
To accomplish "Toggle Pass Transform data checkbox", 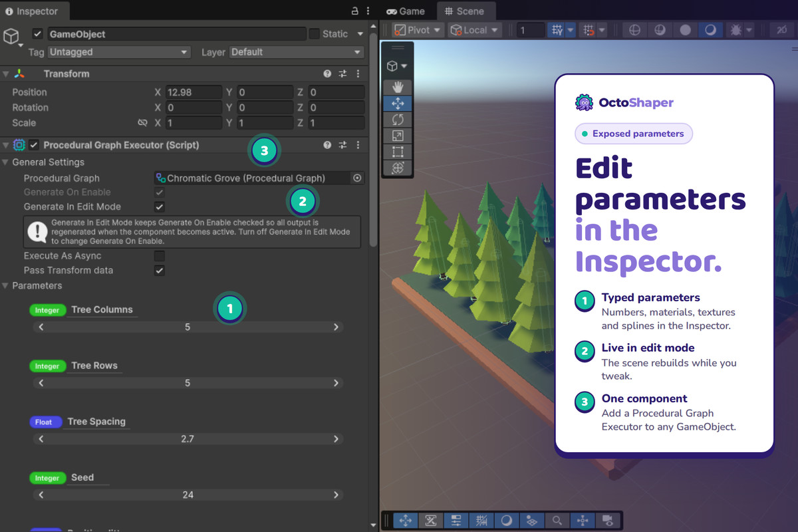I will (160, 271).
